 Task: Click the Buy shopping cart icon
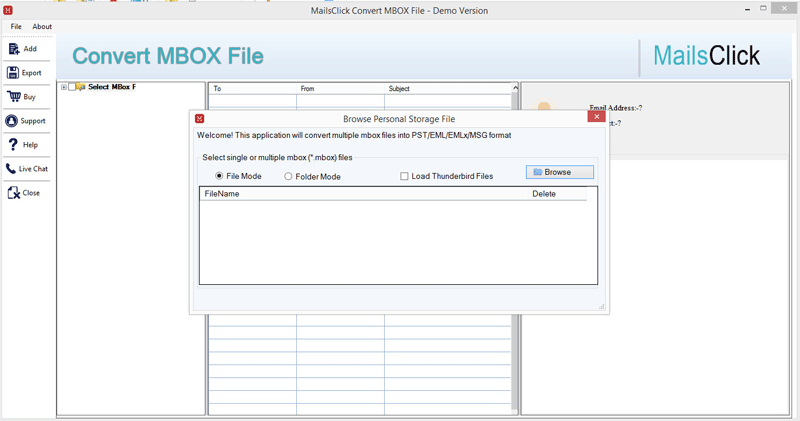14,96
